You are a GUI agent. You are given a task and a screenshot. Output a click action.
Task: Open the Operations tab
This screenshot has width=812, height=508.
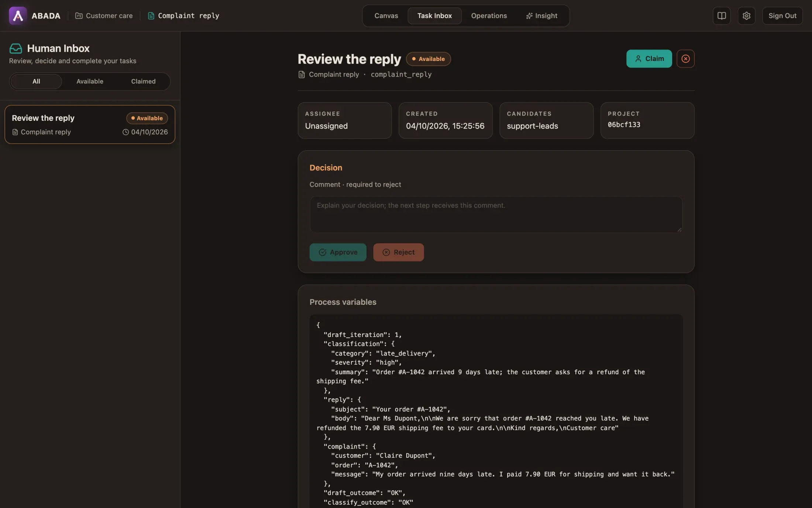click(489, 16)
